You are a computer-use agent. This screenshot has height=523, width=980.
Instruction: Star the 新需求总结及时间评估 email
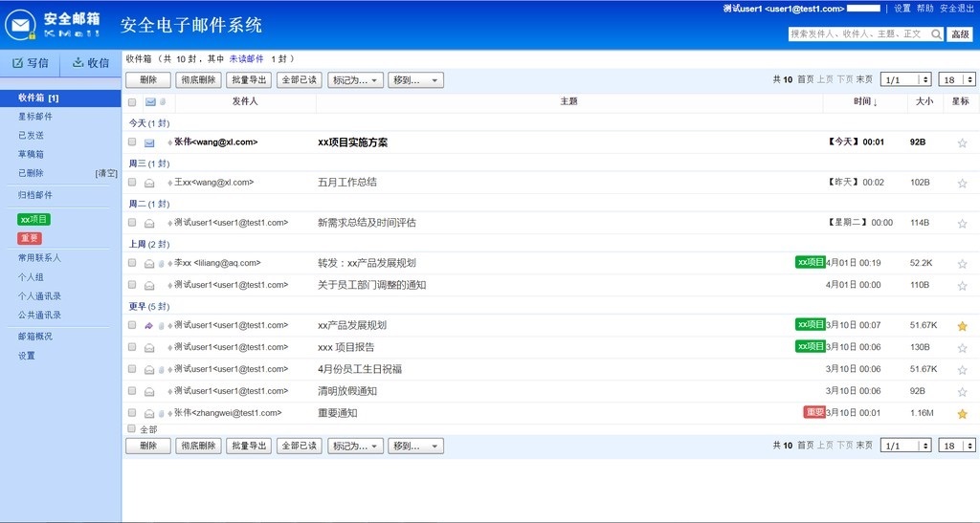coord(962,224)
